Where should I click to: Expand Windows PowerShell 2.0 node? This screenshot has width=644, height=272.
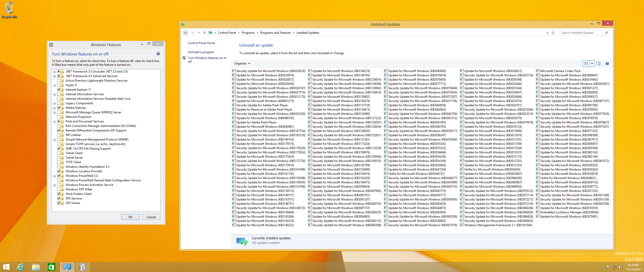(54, 176)
